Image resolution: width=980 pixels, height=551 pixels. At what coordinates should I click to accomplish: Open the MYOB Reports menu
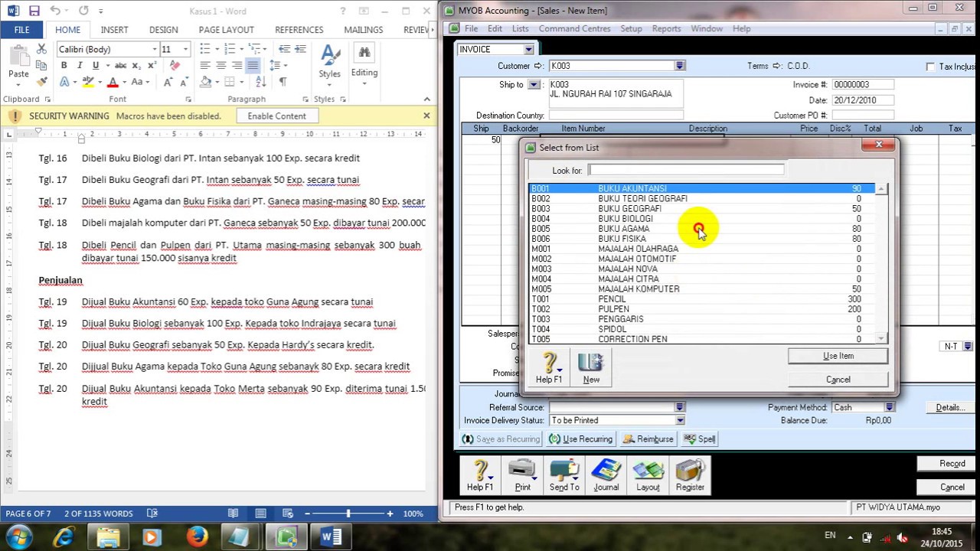pos(666,28)
